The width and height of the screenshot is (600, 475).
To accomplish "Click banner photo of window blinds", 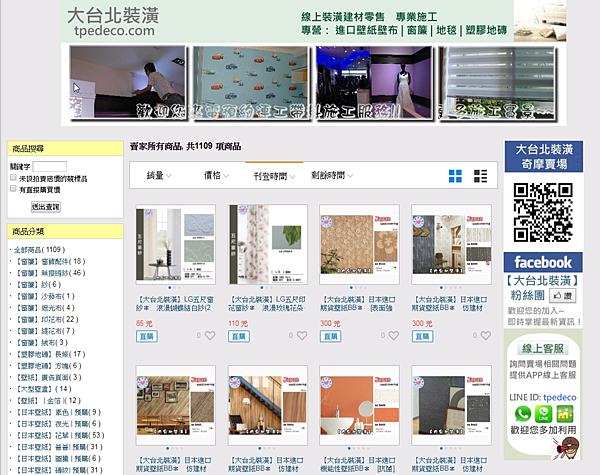I will click(x=497, y=83).
